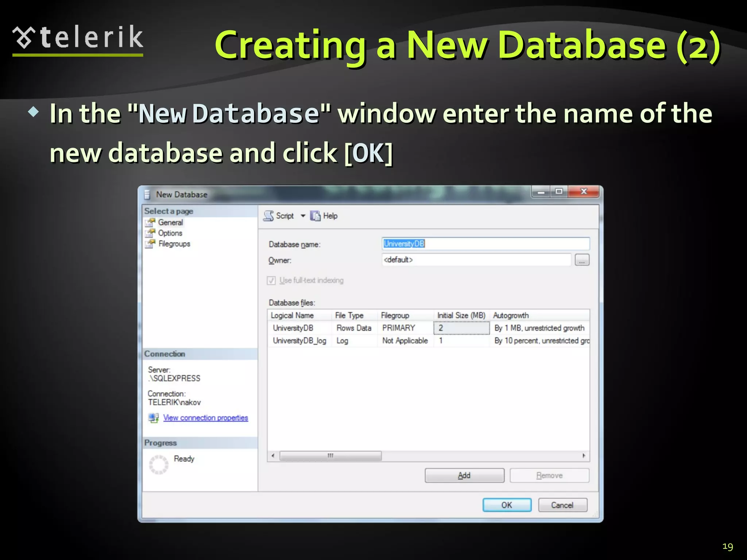Click the horizontal scrollbar thumb
The height and width of the screenshot is (560, 747).
coord(330,456)
